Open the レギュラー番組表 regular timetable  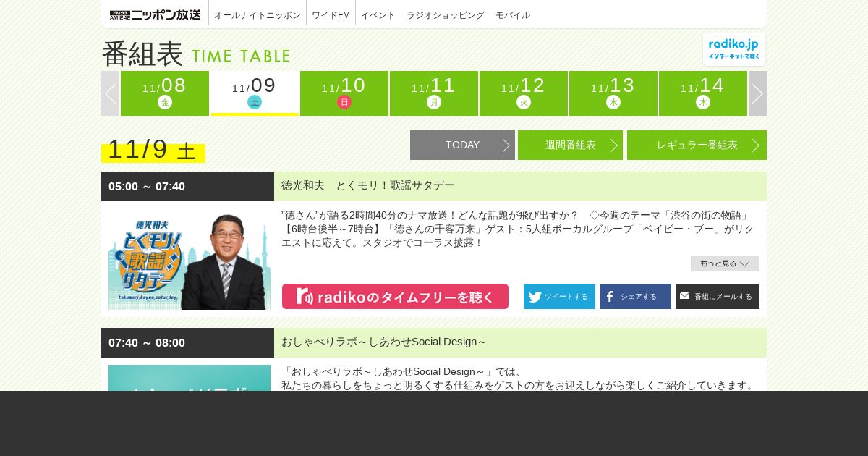(697, 145)
